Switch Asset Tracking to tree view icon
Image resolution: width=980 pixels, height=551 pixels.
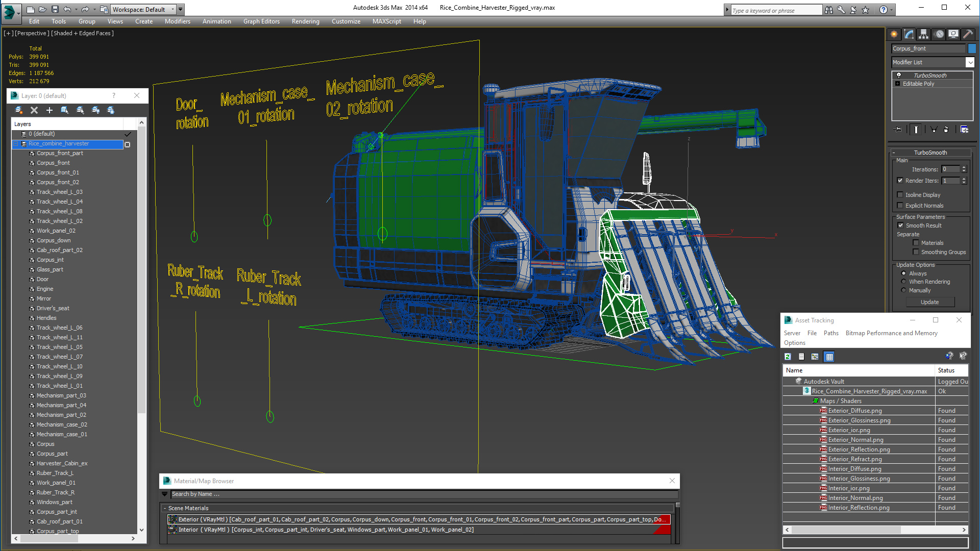[x=815, y=357]
